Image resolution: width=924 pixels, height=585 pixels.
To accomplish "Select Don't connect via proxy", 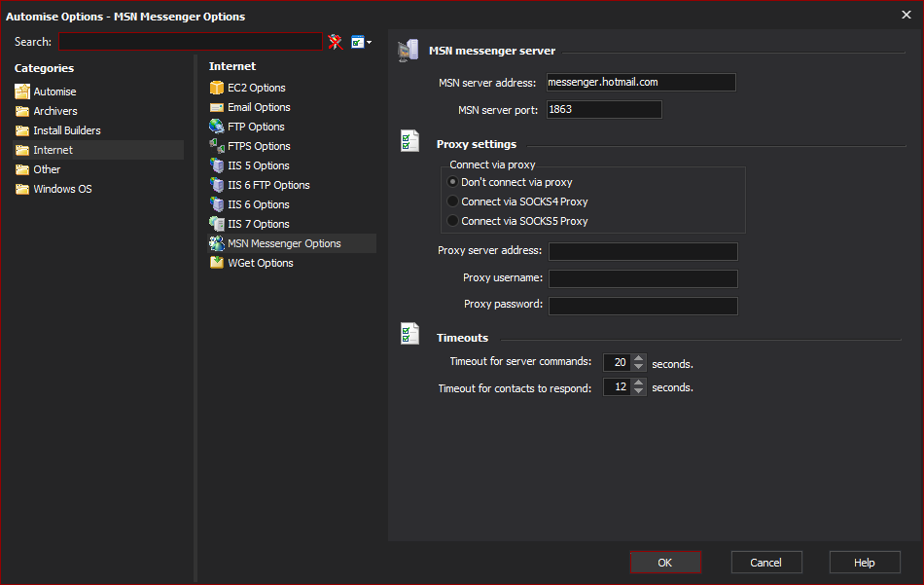I will 452,182.
